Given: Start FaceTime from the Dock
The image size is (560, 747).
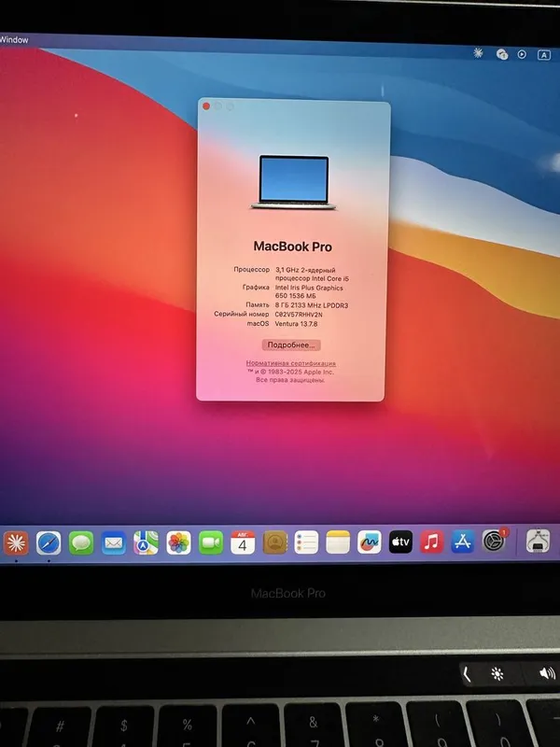Looking at the screenshot, I should [x=211, y=543].
